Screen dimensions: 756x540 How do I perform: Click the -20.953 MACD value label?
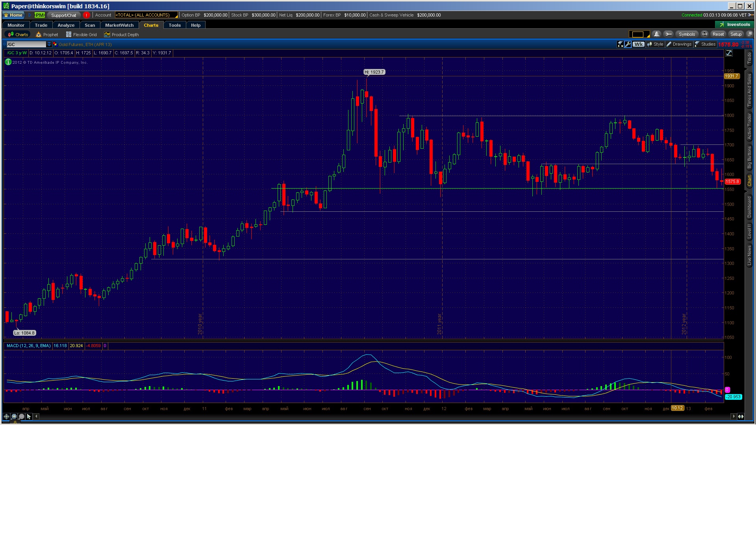tap(734, 397)
